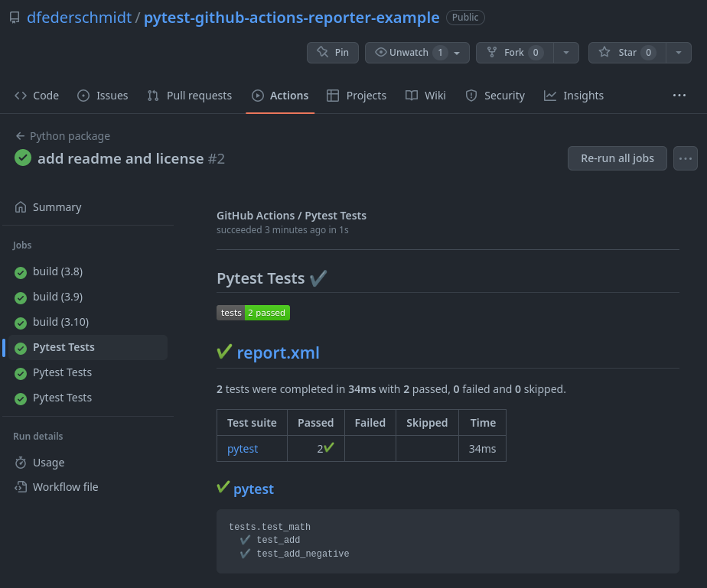Click the test_add_negative result line
707x588 pixels.
303,554
